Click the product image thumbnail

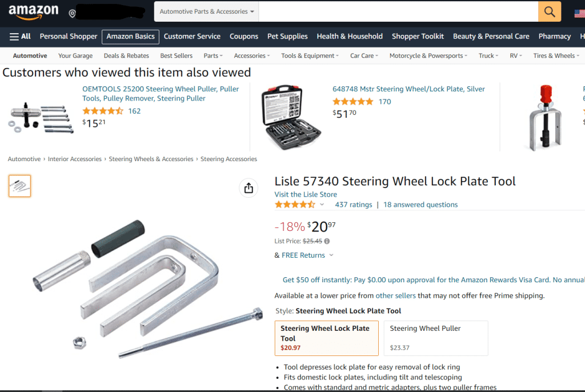point(20,186)
